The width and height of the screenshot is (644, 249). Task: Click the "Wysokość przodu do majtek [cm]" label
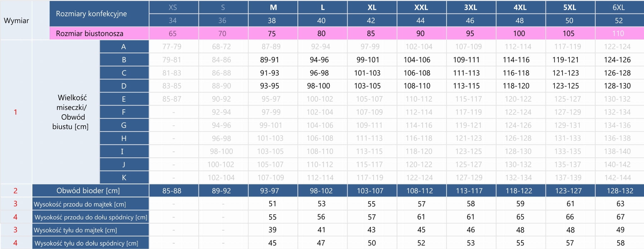click(x=80, y=204)
